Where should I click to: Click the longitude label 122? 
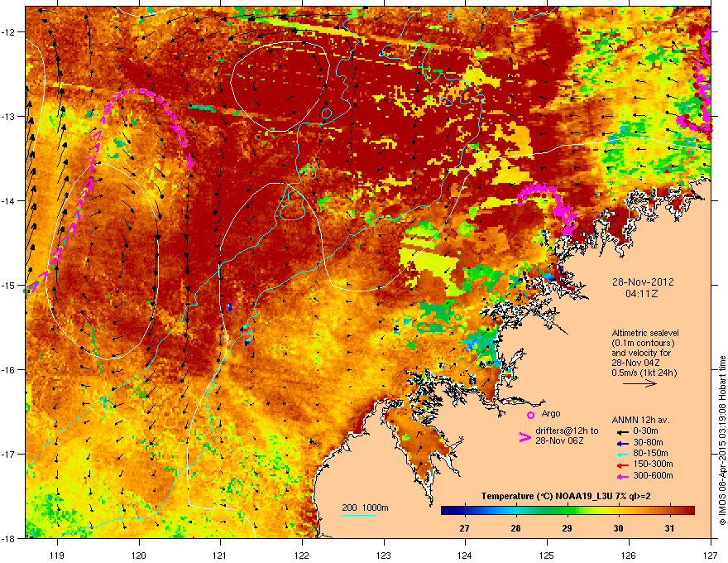[302, 555]
